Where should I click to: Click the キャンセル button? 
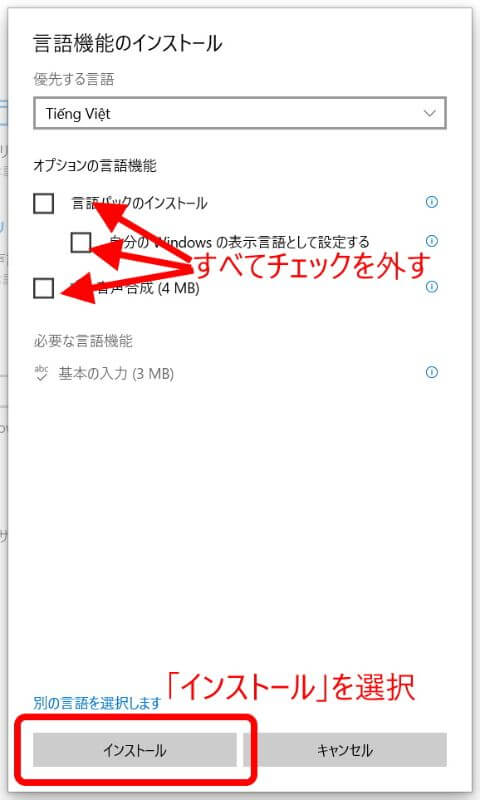(x=345, y=750)
